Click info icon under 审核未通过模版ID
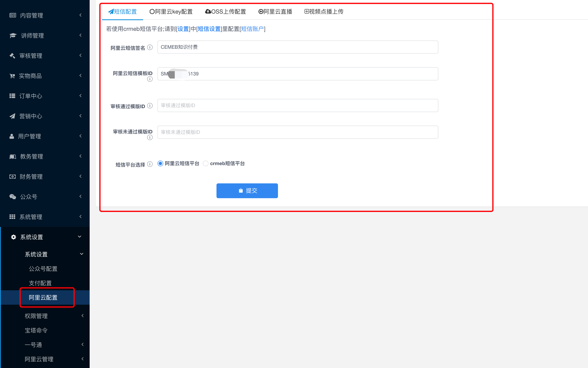This screenshot has height=368, width=588. (150, 138)
